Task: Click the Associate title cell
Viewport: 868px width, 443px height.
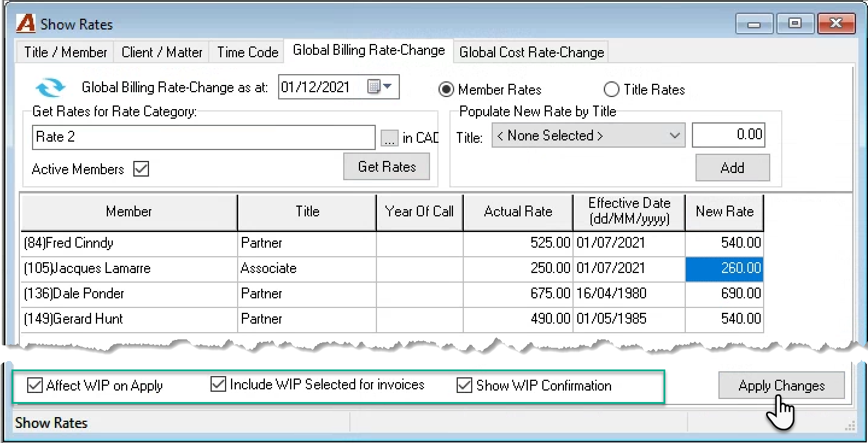Action: [307, 268]
